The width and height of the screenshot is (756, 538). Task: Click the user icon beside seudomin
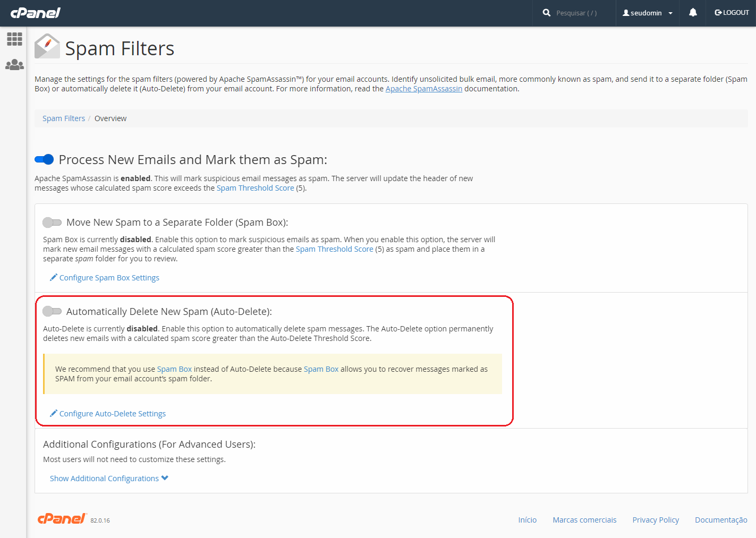click(x=626, y=13)
